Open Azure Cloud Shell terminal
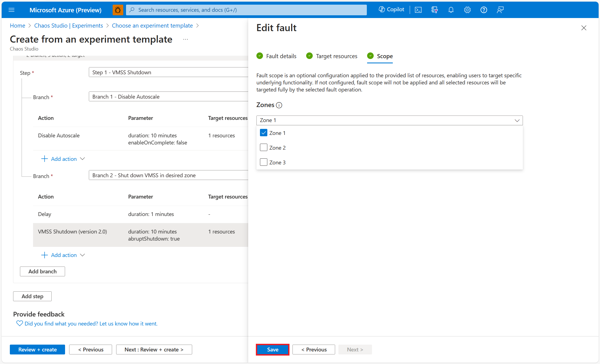Viewport: 600px width, 364px height. click(418, 10)
